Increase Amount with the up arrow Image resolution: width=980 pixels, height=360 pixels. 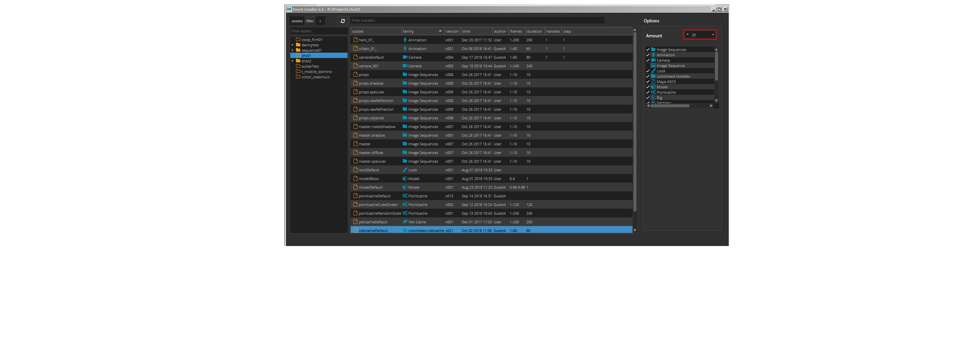click(x=713, y=35)
